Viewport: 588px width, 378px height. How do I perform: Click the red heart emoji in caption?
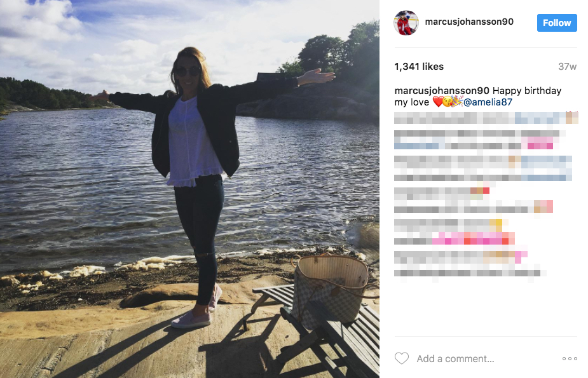437,102
